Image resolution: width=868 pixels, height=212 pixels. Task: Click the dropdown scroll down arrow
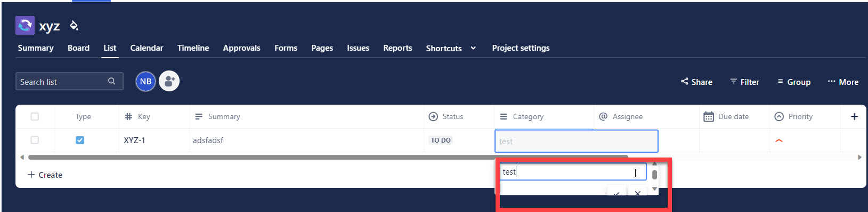coord(654,189)
